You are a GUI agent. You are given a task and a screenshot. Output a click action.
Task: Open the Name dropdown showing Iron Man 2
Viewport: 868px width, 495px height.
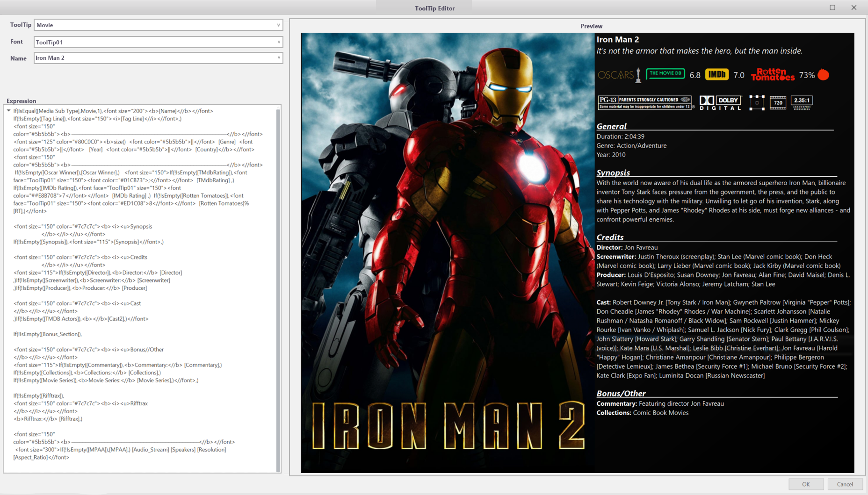click(158, 58)
